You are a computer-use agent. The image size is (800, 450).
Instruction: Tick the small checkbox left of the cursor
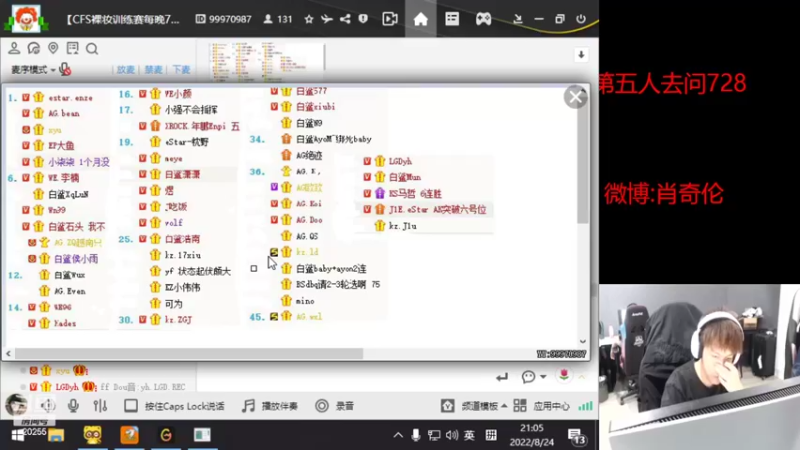[x=254, y=268]
